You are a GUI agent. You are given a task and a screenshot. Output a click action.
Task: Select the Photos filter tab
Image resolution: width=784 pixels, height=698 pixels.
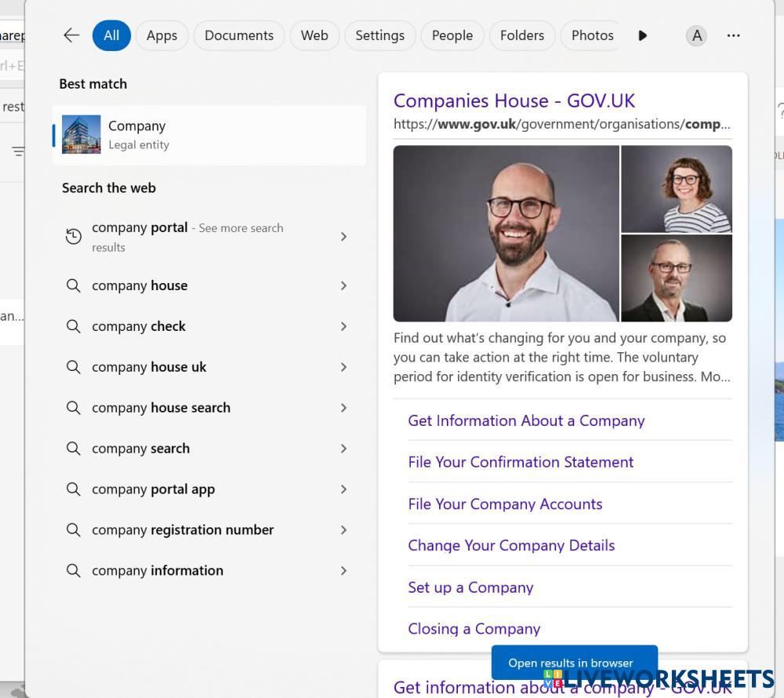(x=592, y=35)
